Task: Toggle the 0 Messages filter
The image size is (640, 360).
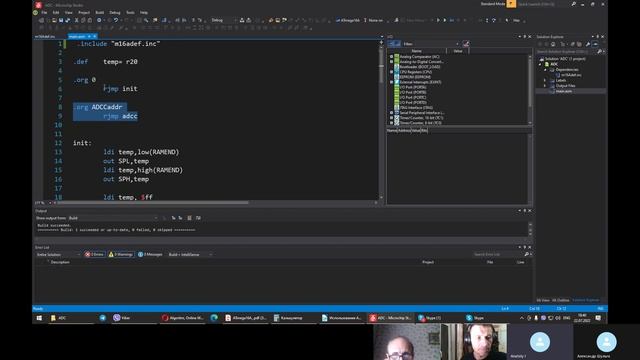Action: (150, 255)
